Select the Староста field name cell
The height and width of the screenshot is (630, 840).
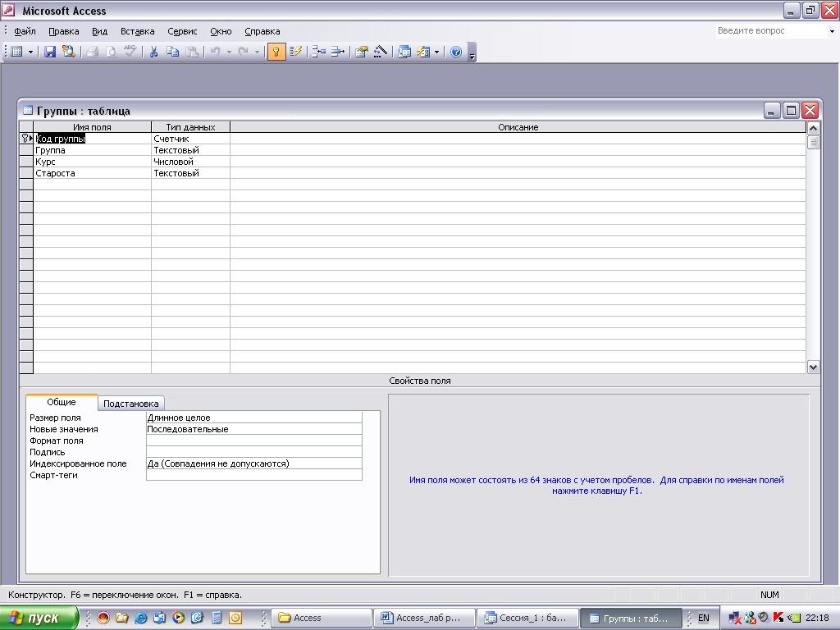click(x=92, y=173)
